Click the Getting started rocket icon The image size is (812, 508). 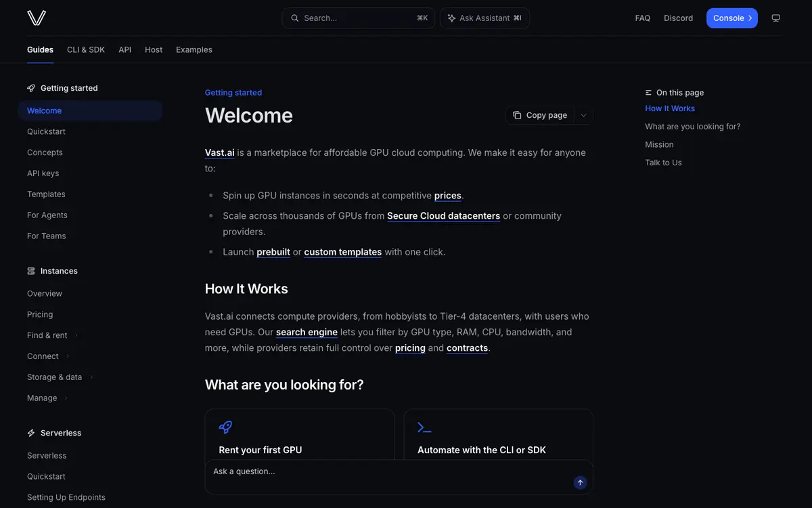31,88
